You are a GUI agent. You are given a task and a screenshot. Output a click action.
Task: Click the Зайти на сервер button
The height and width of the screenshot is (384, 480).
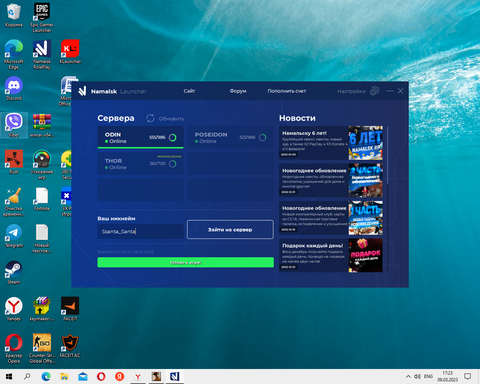coord(230,230)
